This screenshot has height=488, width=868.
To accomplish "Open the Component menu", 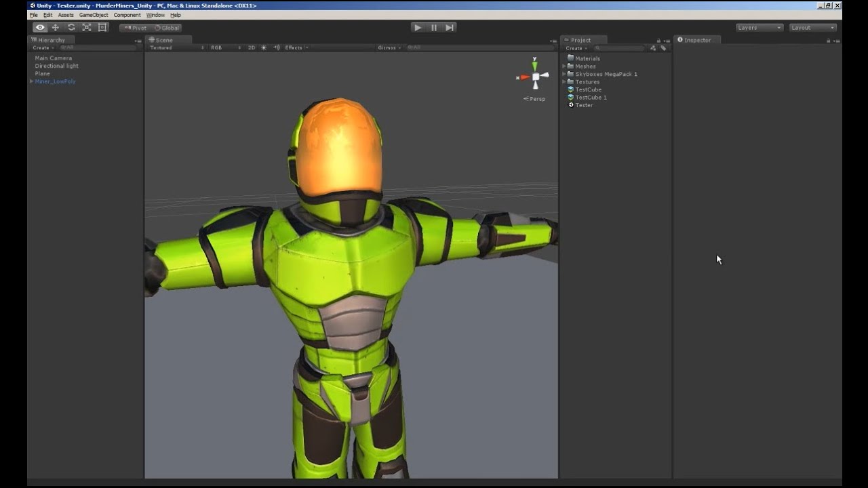I will [x=127, y=15].
